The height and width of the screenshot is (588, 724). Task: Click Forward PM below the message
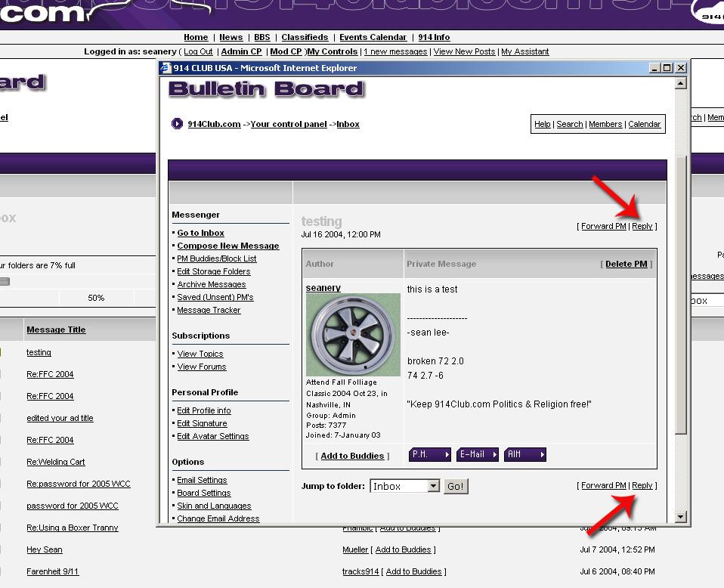point(604,485)
